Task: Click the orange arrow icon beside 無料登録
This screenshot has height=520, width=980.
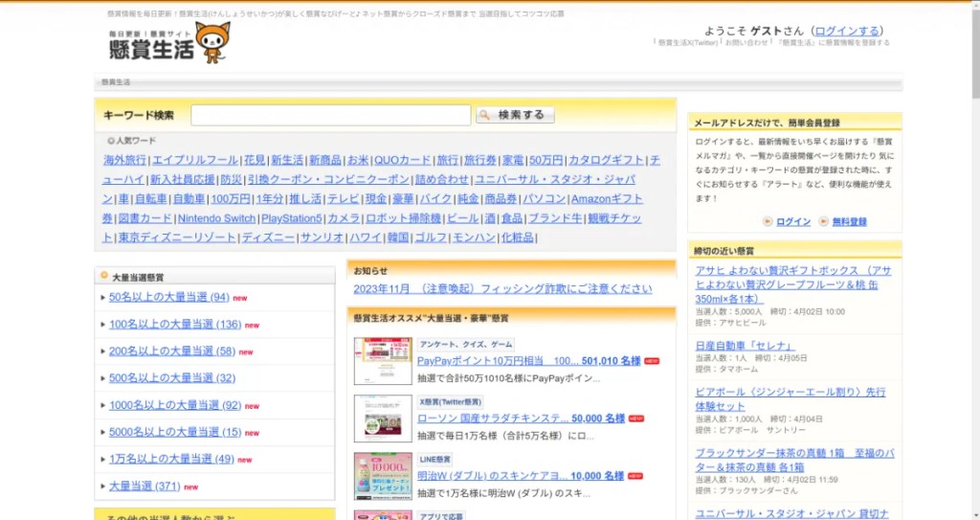Action: coord(824,221)
